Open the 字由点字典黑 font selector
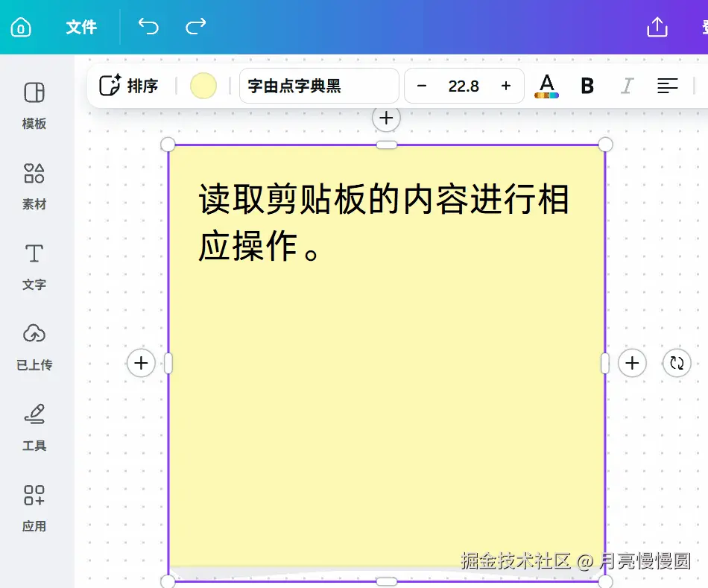 (x=319, y=86)
